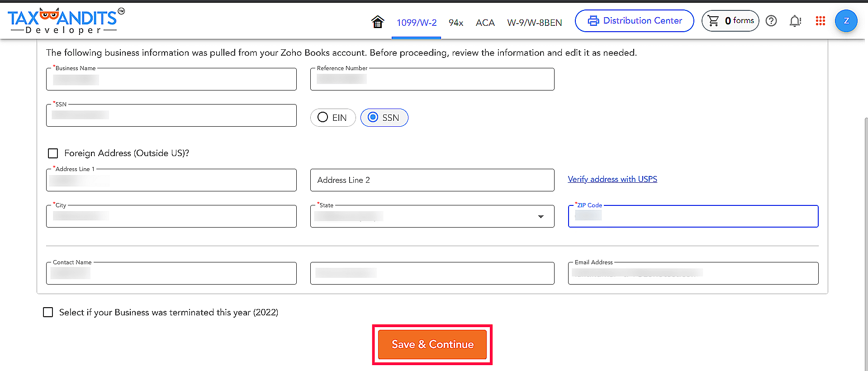Click into the Address Line 2 field
Screen dimensions: 868x371
tap(432, 180)
